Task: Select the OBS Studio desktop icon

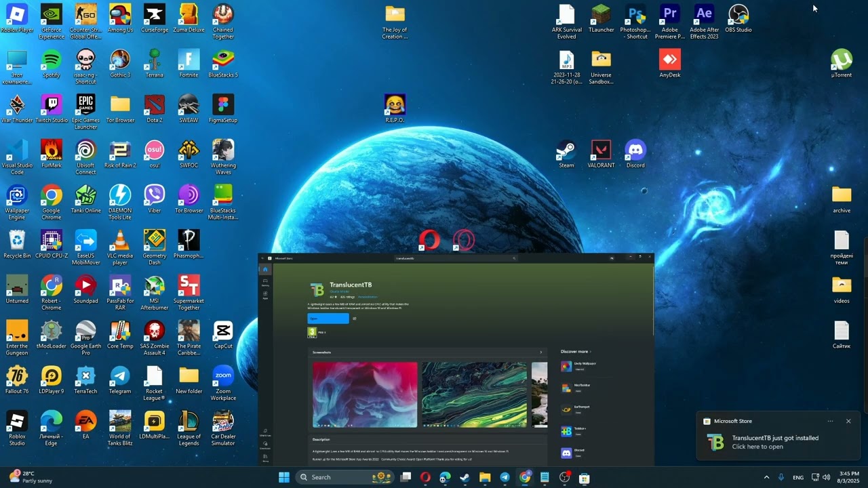Action: click(738, 19)
